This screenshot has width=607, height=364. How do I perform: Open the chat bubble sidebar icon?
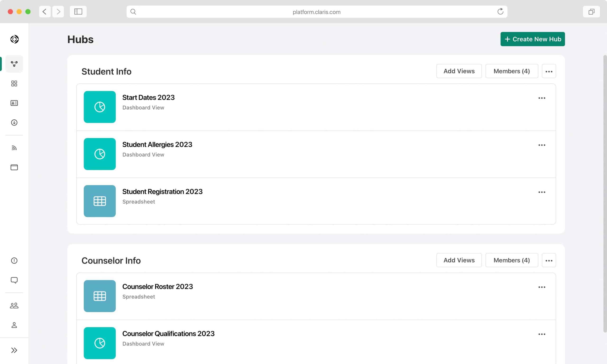point(14,280)
